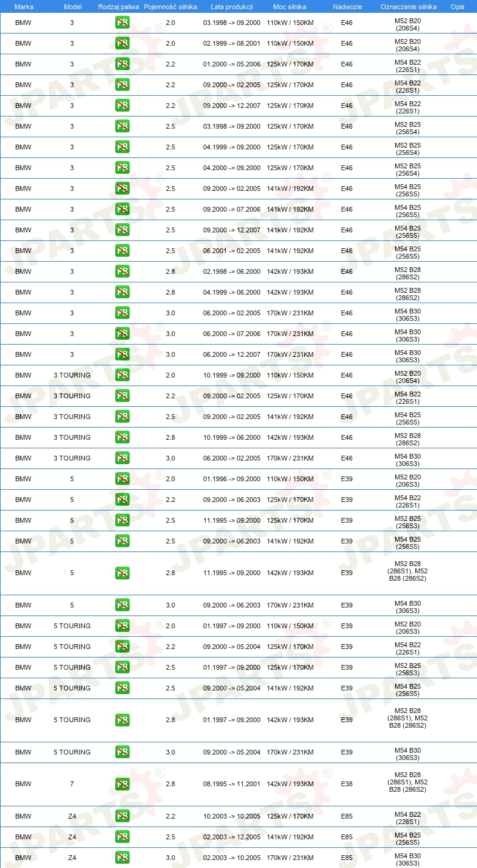The height and width of the screenshot is (868, 477).
Task: Click the date 10.1999 -> 06.2000
Action: click(x=232, y=437)
